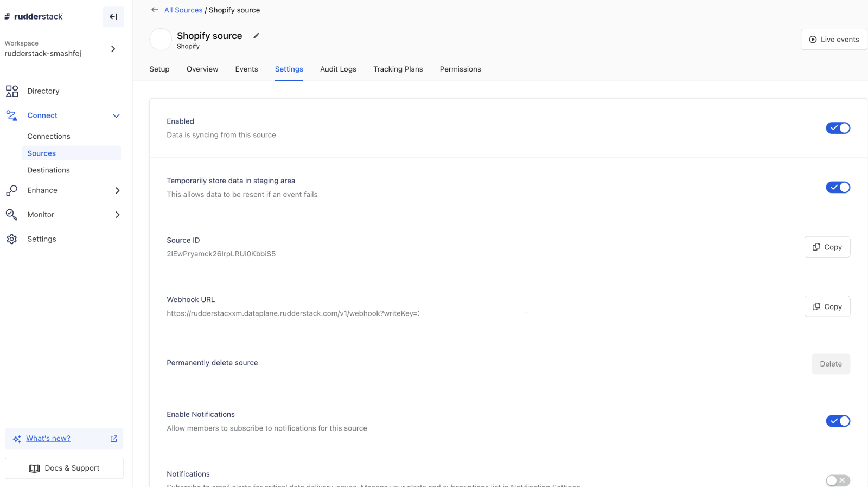
Task: Open the Destinations page from sidebar
Action: [48, 170]
